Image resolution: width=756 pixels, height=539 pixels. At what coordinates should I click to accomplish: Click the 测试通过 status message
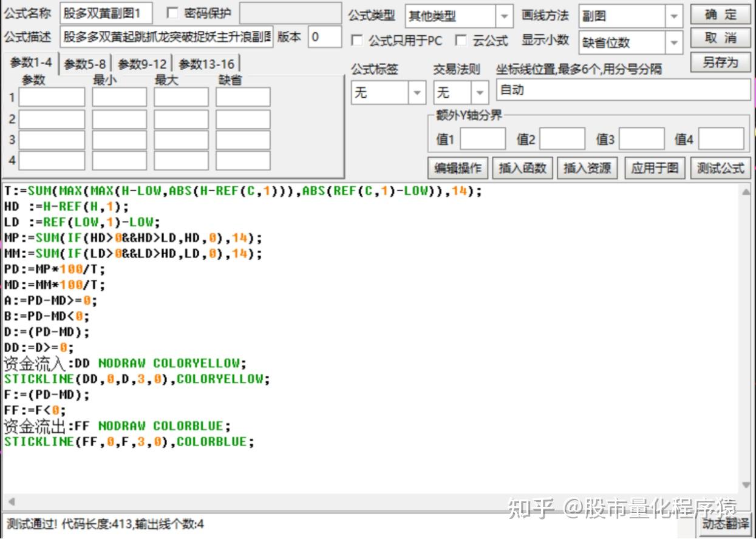click(x=106, y=524)
